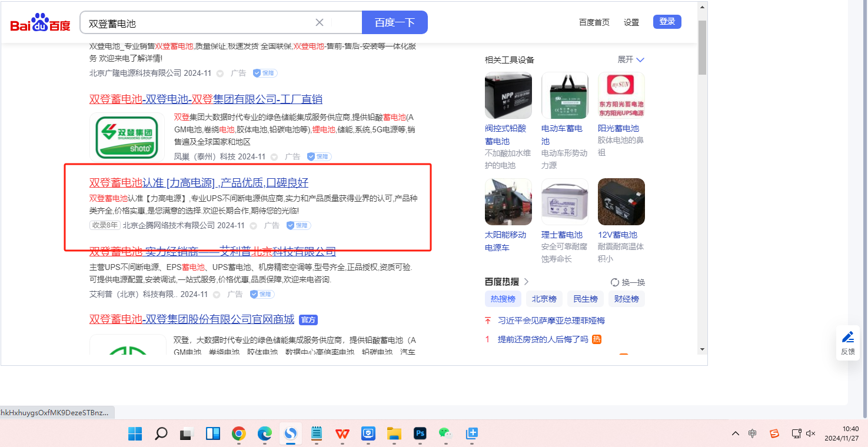
Task: Open WPS Office from the taskbar
Action: point(342,434)
